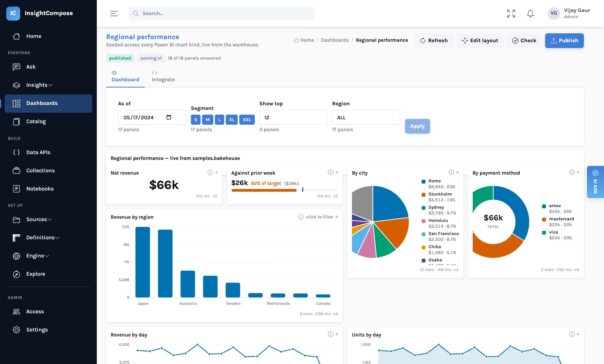Click the amex blue legend swatch
Screen dimensions: 604x364
pos(544,206)
